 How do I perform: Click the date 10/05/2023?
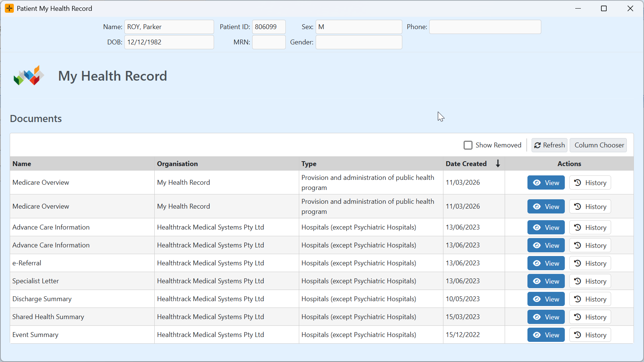click(462, 299)
